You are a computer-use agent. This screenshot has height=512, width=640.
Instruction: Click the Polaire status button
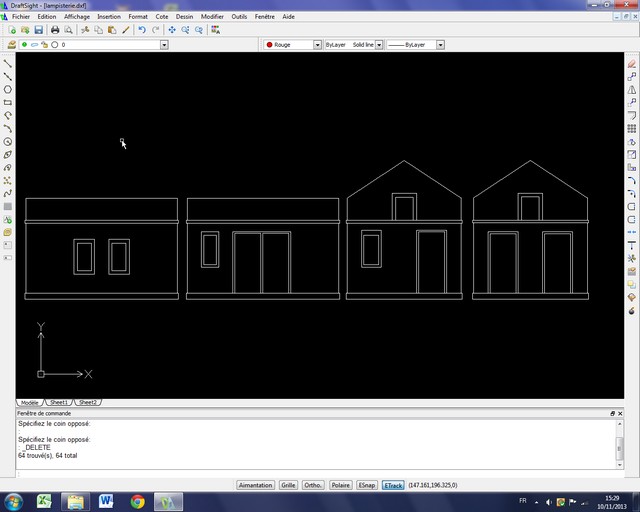[341, 485]
